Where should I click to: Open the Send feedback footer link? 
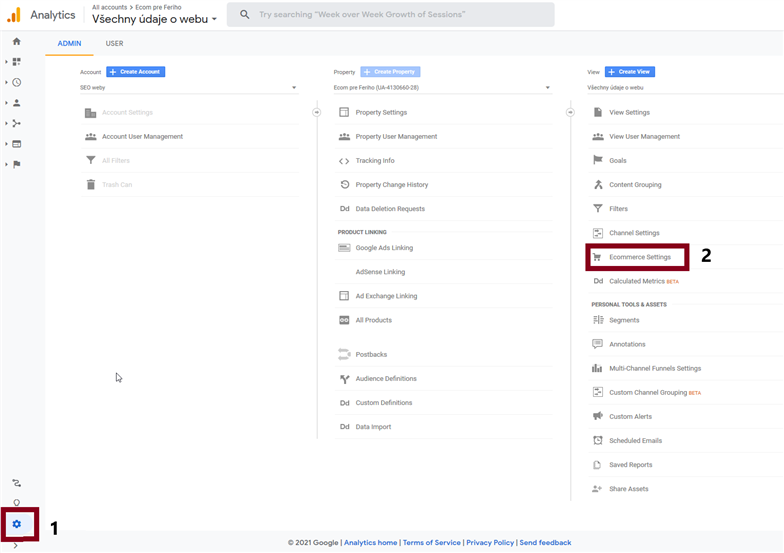(x=545, y=543)
